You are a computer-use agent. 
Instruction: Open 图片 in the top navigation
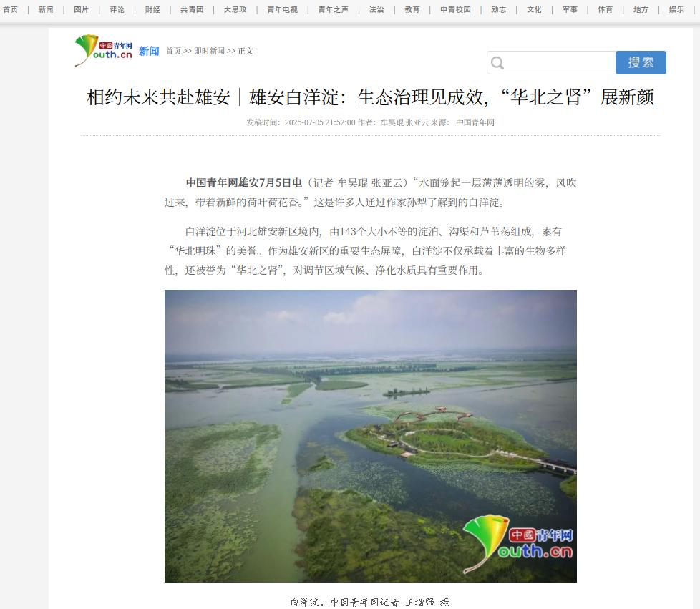(x=82, y=9)
